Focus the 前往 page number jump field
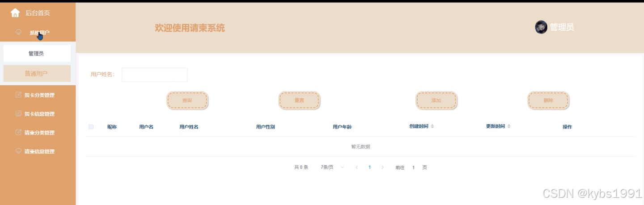The width and height of the screenshot is (644, 205). 413,167
